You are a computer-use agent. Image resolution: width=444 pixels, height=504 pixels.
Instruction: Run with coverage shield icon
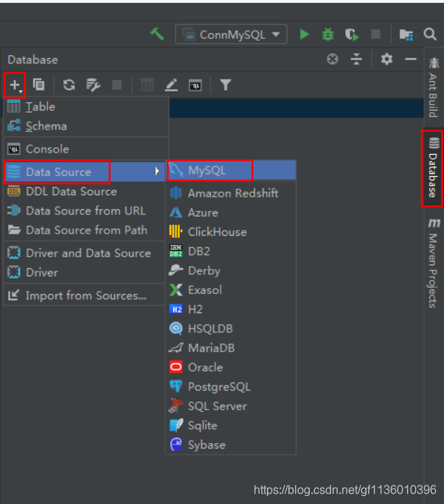[x=352, y=35]
